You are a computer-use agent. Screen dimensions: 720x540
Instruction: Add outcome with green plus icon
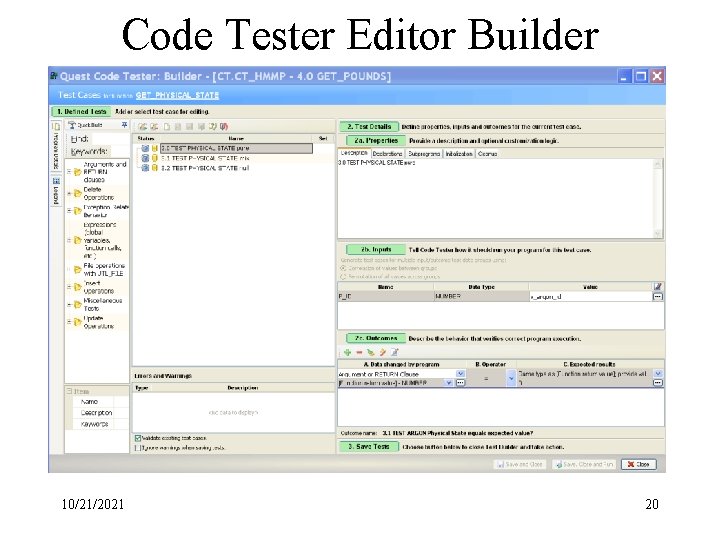348,352
